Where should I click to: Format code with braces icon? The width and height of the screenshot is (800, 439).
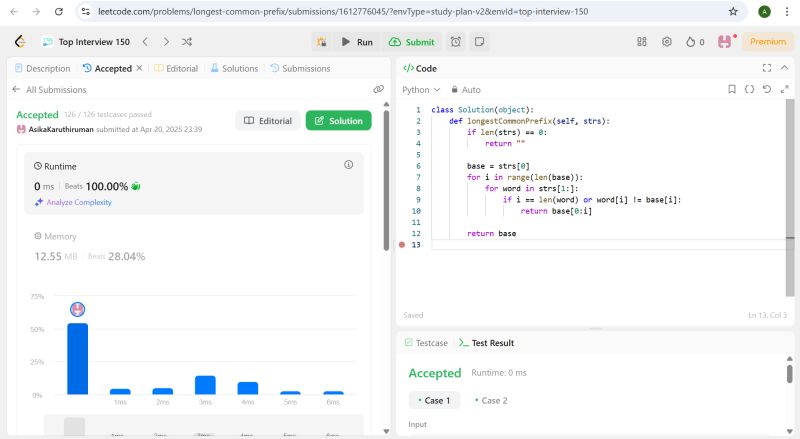click(749, 89)
